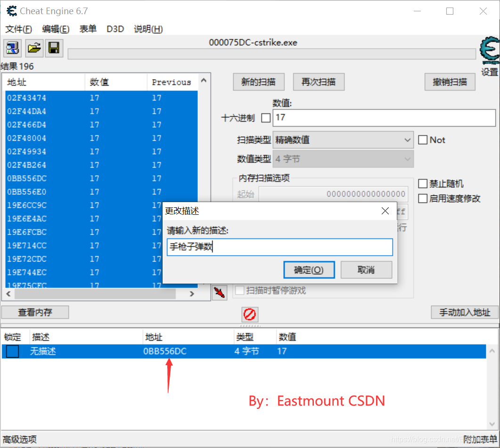Click the description input field in dialog

(279, 247)
